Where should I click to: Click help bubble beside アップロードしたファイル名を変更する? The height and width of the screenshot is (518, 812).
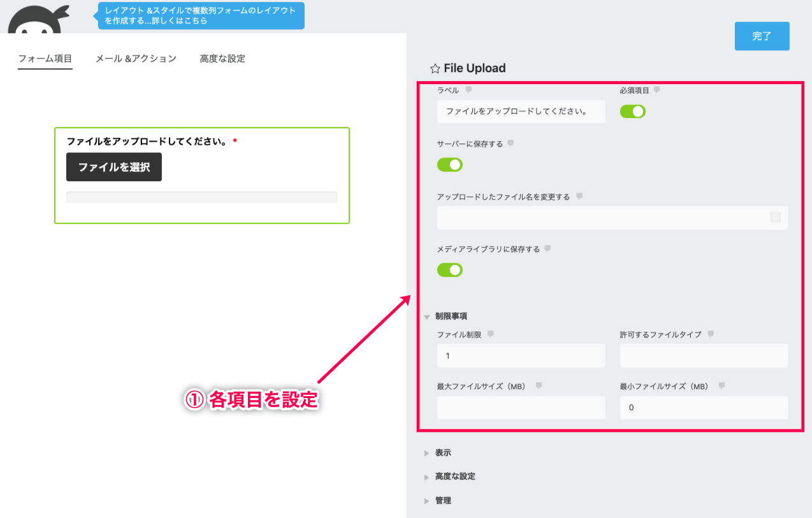(x=579, y=196)
